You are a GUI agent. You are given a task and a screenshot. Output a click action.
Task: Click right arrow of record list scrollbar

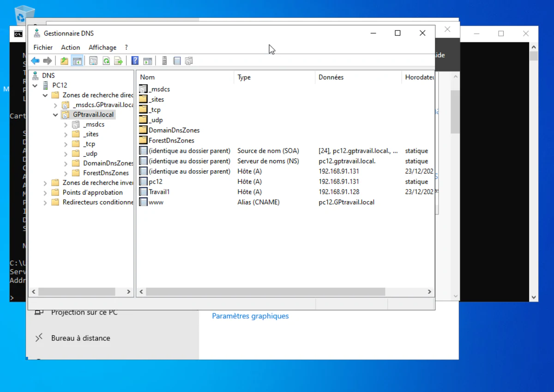click(429, 292)
